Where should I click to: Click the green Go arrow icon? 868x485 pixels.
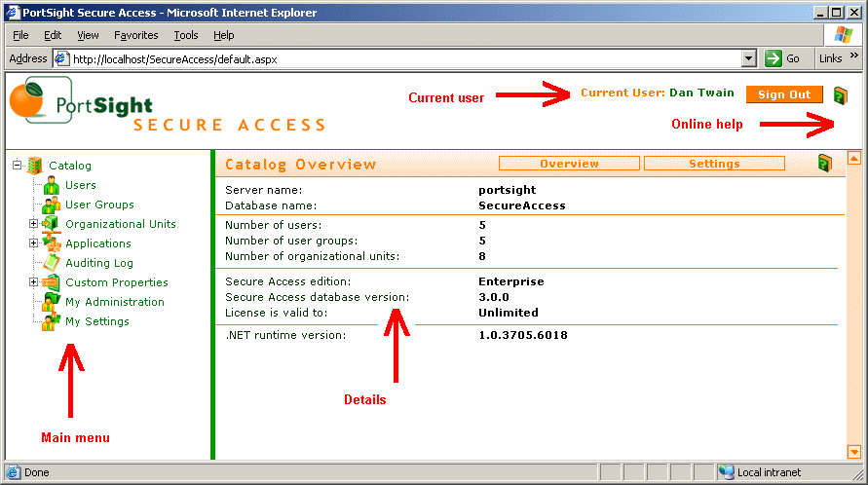click(773, 58)
